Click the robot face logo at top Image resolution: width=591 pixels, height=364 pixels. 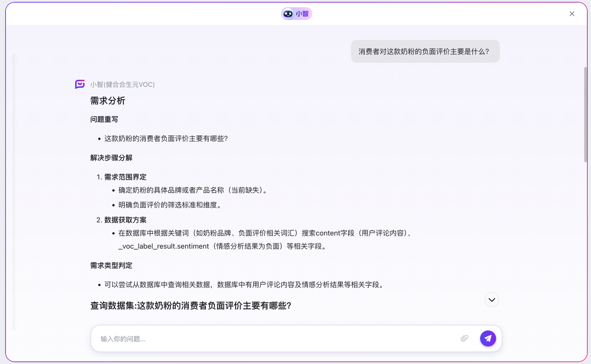pos(288,14)
